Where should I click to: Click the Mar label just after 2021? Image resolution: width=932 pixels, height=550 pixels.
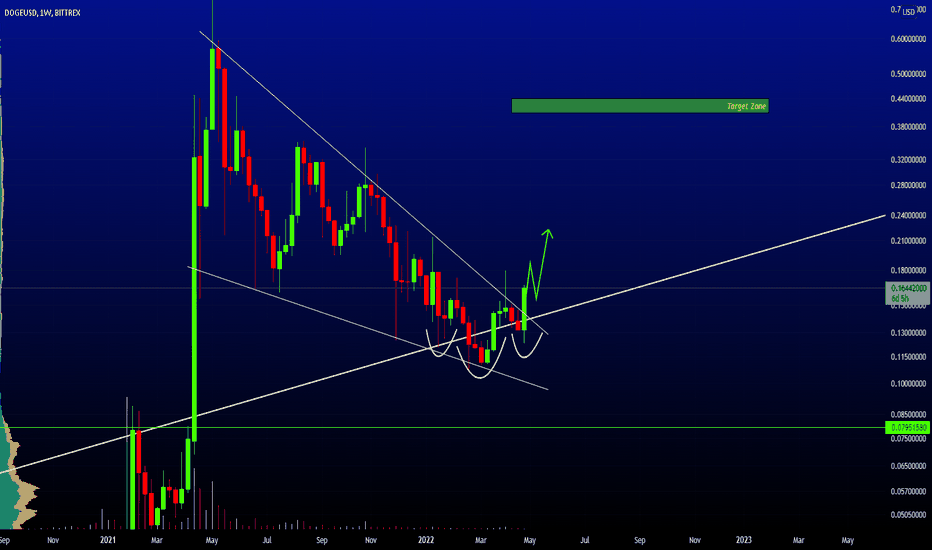pyautogui.click(x=156, y=540)
